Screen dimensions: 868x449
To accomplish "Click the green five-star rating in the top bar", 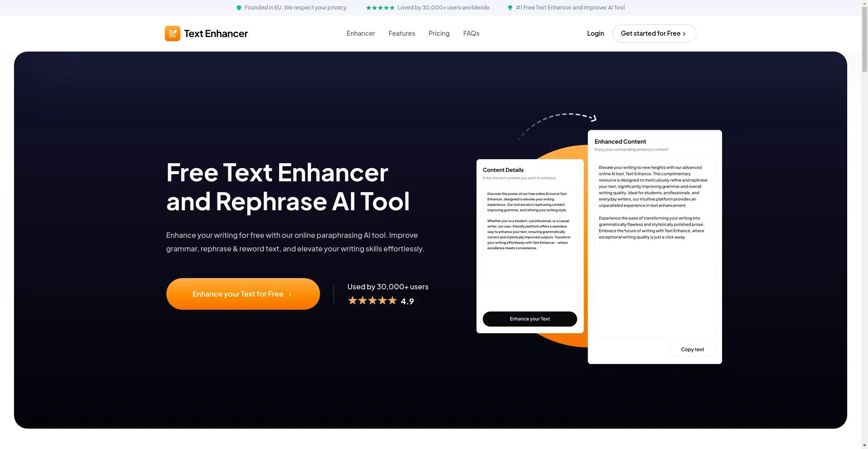I will [x=380, y=8].
